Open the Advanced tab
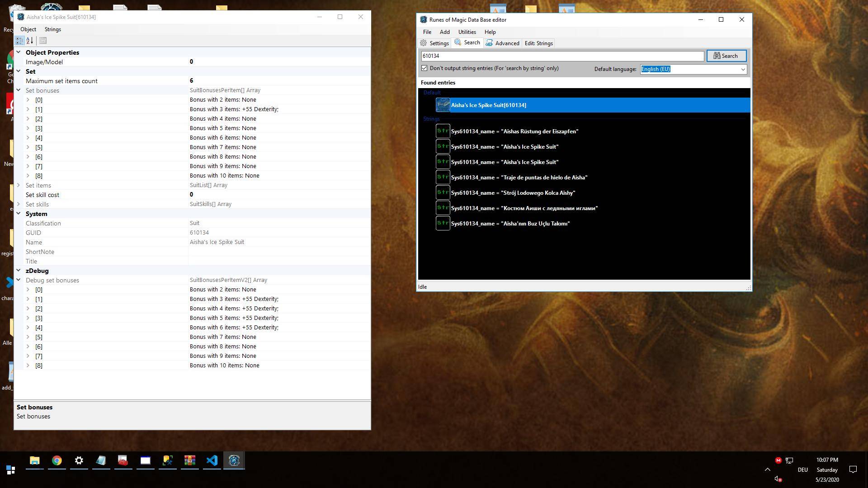 point(502,43)
